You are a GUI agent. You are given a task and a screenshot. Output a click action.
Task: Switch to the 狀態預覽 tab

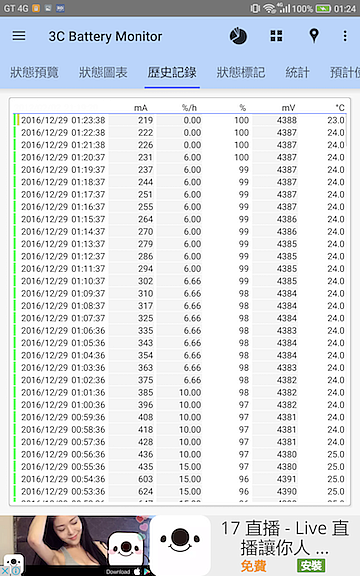34,72
